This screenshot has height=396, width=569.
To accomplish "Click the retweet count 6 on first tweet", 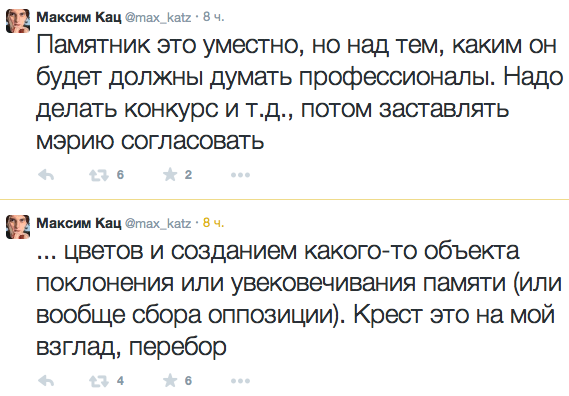I will pos(120,175).
